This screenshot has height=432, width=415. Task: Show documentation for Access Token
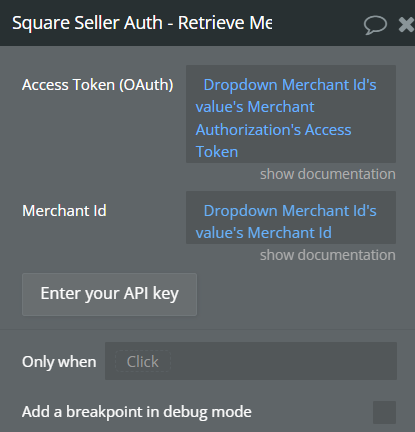pos(328,174)
